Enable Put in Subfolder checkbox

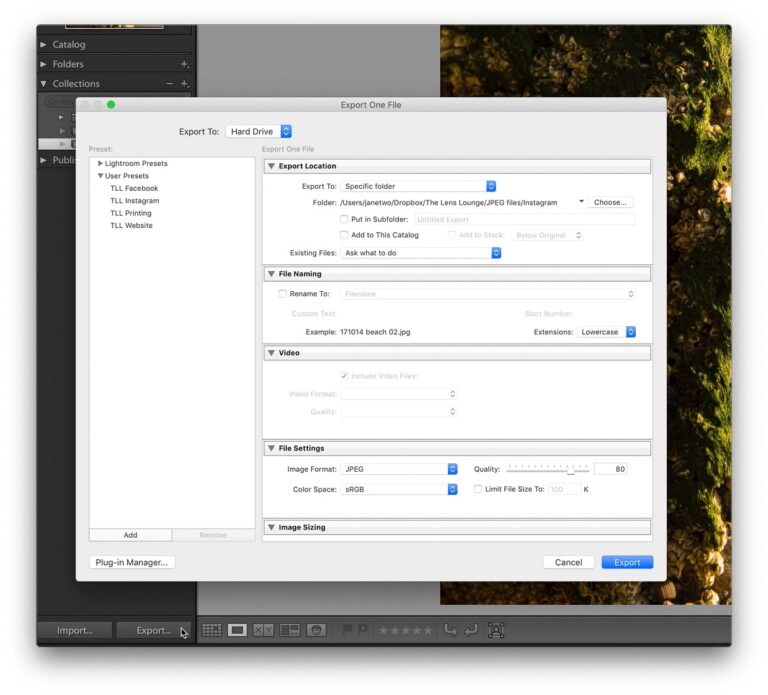[x=344, y=219]
